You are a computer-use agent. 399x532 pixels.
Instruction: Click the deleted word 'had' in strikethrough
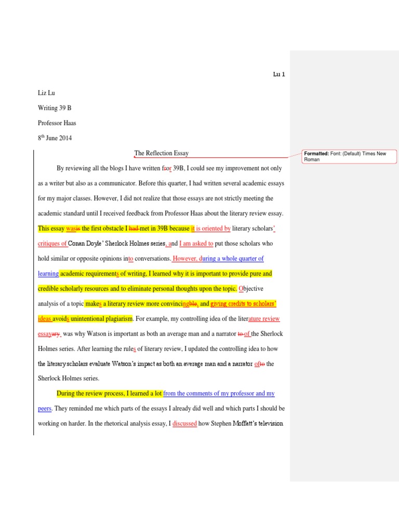point(134,229)
